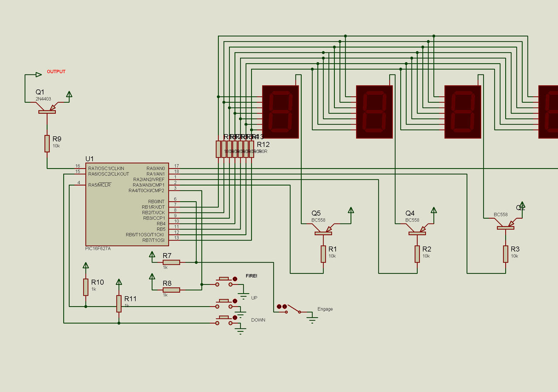Select the second seven-segment display from left
The image size is (558, 392).
[x=374, y=112]
